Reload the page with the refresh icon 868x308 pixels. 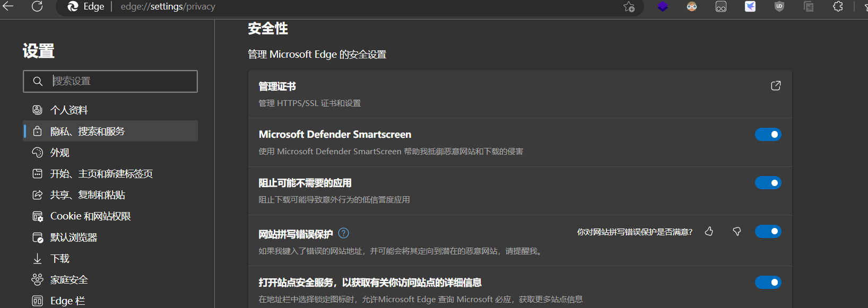click(x=37, y=6)
